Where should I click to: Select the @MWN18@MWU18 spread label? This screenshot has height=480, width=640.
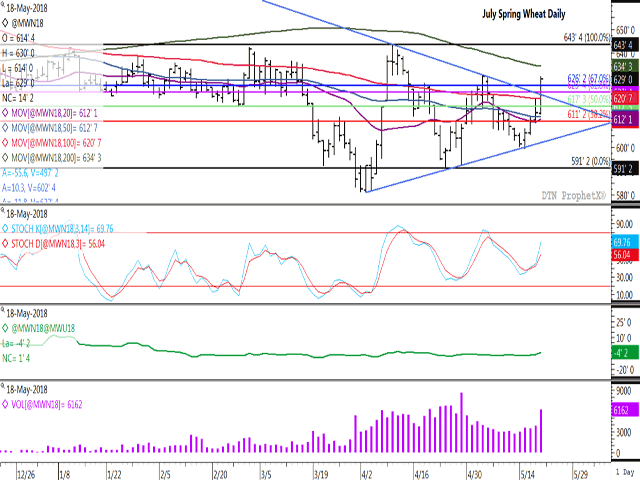click(43, 329)
